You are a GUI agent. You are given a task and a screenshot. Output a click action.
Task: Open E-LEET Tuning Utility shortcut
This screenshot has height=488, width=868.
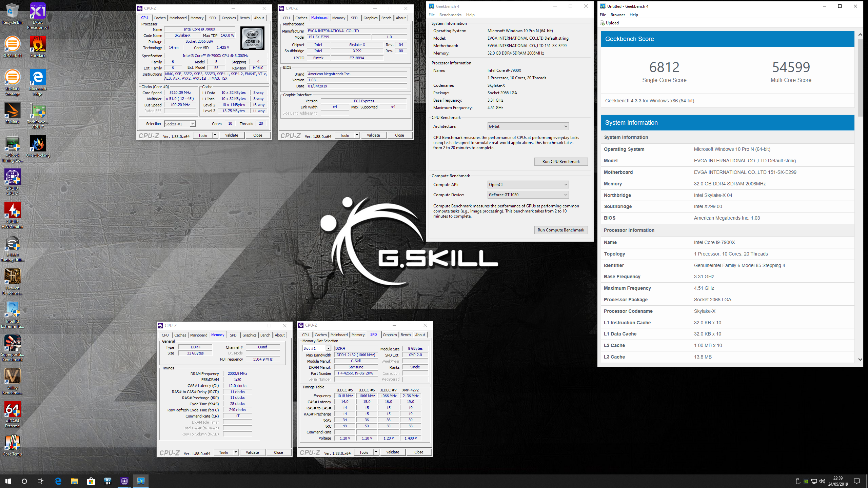[12, 249]
